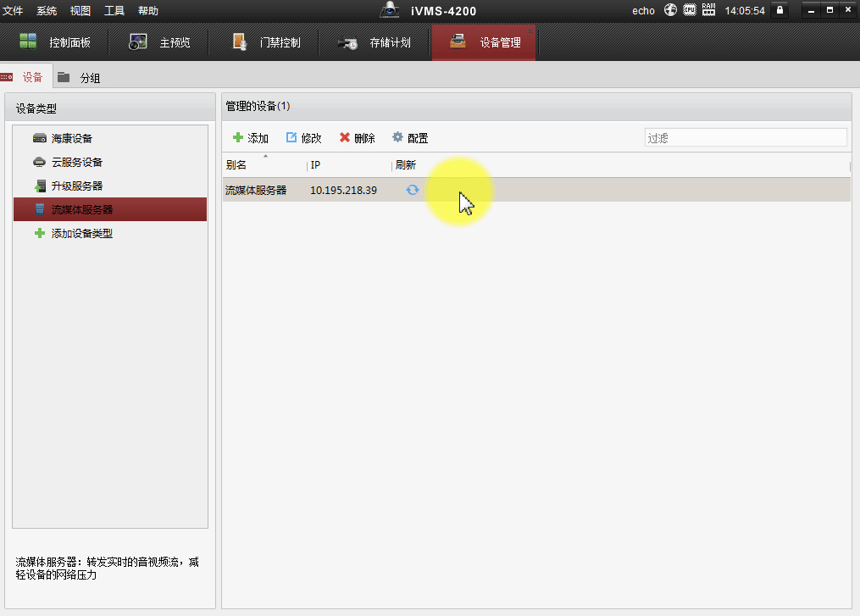Switch to the 分组 group tab

(x=80, y=78)
